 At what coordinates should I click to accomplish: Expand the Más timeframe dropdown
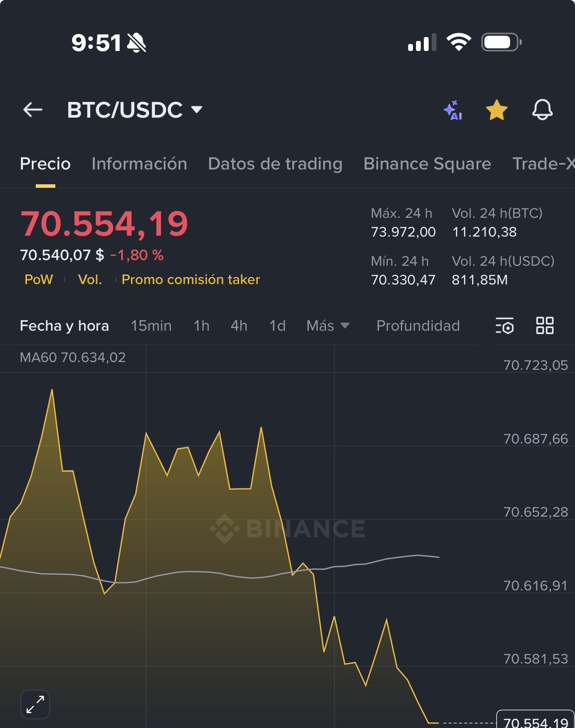328,326
